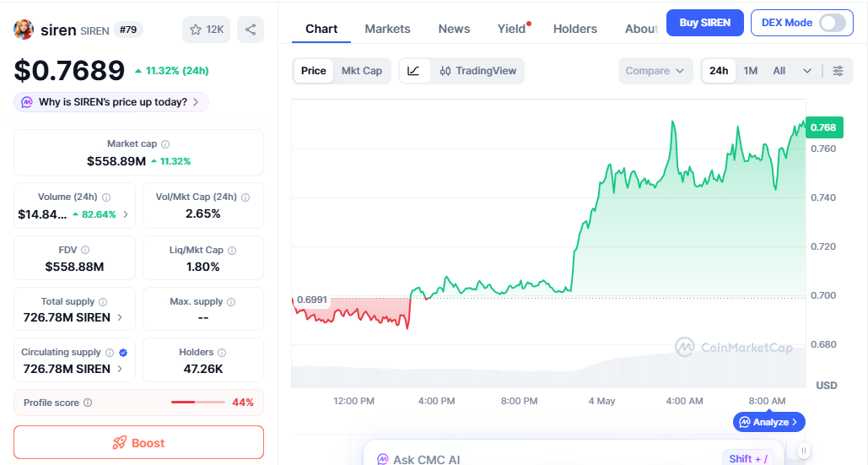Click the 1.80% Liq/Mkt Cap value

click(203, 267)
